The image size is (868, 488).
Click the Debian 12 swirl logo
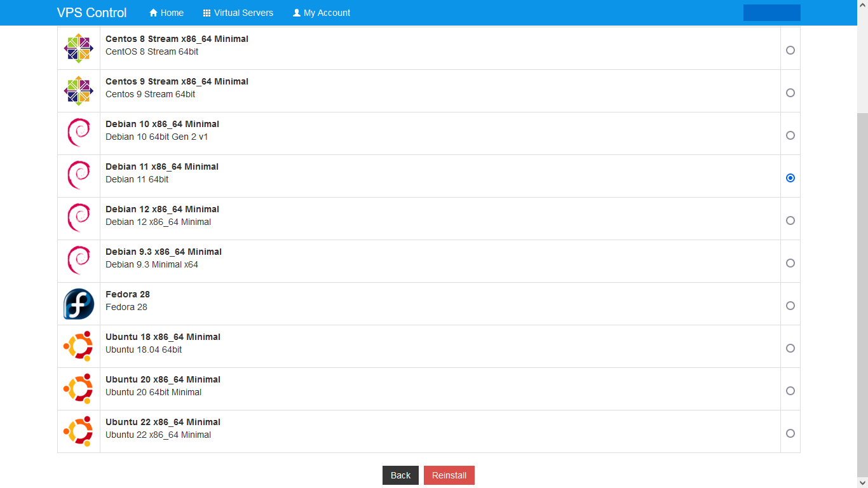(x=79, y=219)
